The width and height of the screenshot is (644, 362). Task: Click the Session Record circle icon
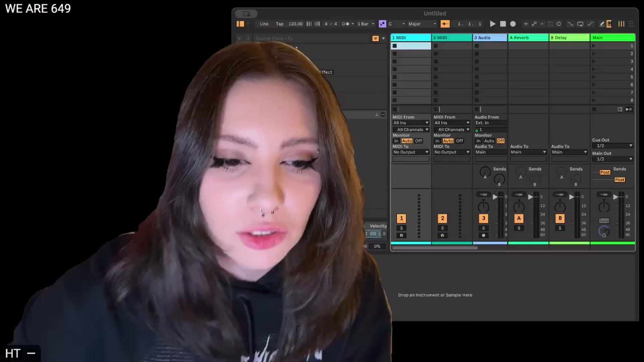point(559,24)
